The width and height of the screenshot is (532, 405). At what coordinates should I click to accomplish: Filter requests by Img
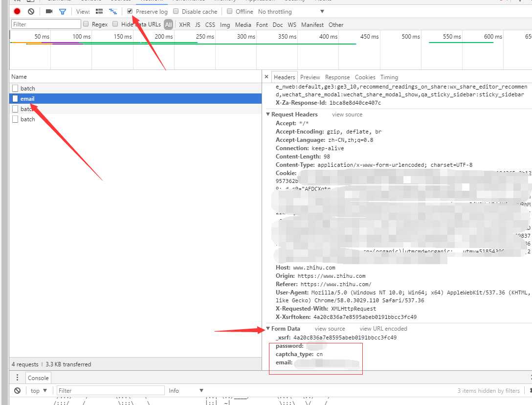(x=224, y=24)
